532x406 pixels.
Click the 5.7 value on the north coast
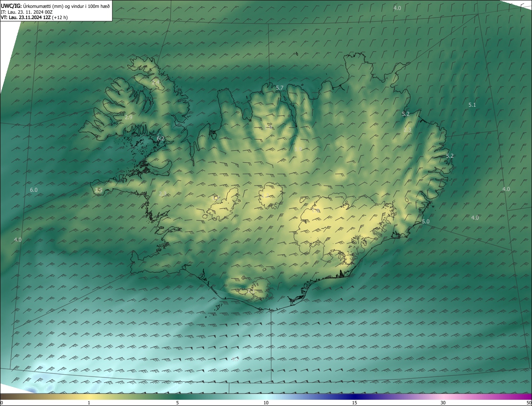[279, 88]
